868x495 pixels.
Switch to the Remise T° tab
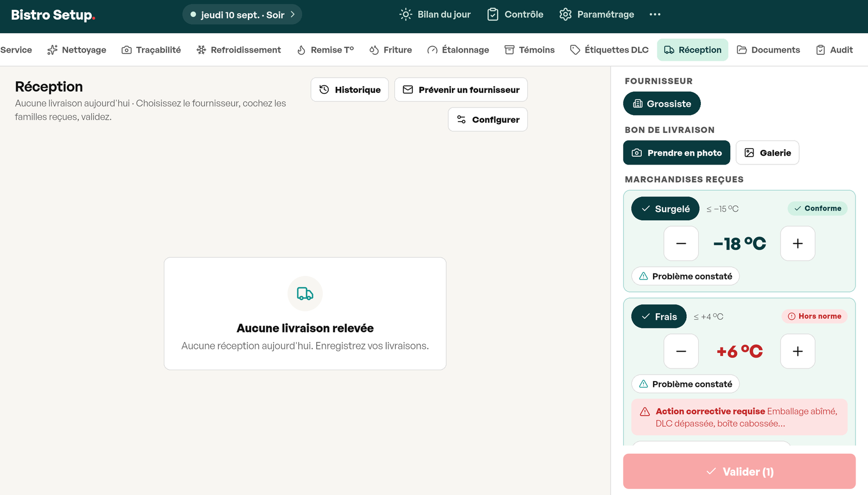click(x=325, y=50)
